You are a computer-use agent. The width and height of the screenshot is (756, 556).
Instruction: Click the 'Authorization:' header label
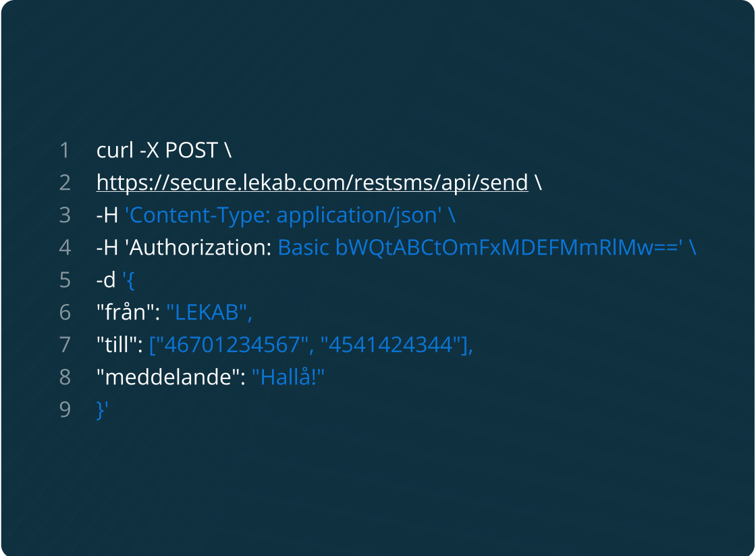click(x=199, y=247)
